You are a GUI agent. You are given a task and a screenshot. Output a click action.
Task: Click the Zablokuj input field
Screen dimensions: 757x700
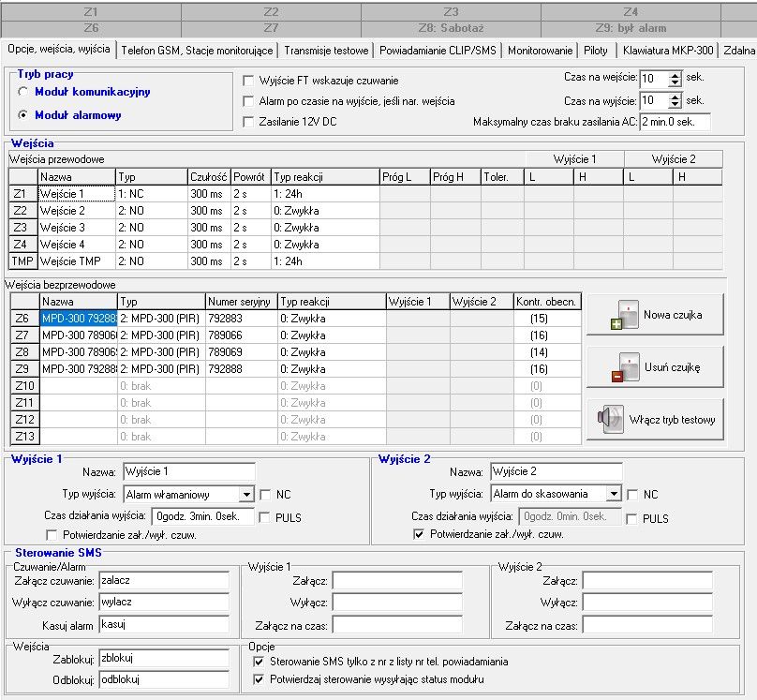coord(164,658)
